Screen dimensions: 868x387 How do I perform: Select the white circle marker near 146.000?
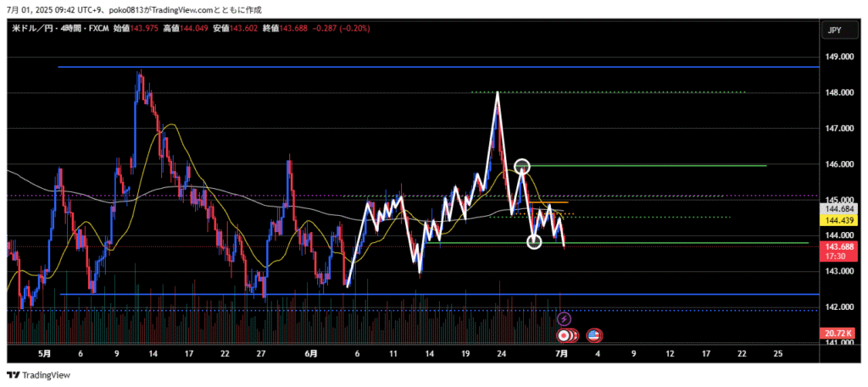(522, 167)
